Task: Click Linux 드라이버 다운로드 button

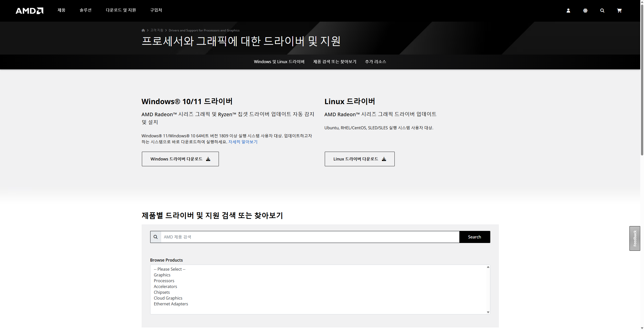Action: pos(359,159)
